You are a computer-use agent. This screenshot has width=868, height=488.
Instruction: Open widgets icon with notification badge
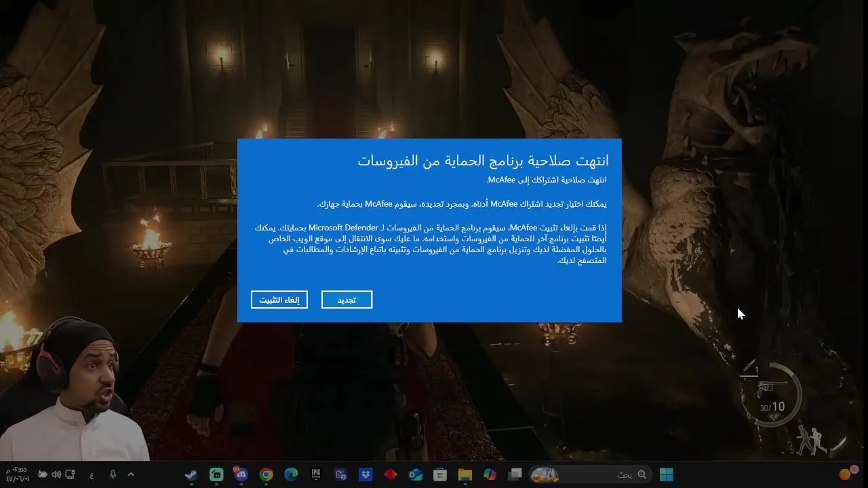[x=848, y=473]
